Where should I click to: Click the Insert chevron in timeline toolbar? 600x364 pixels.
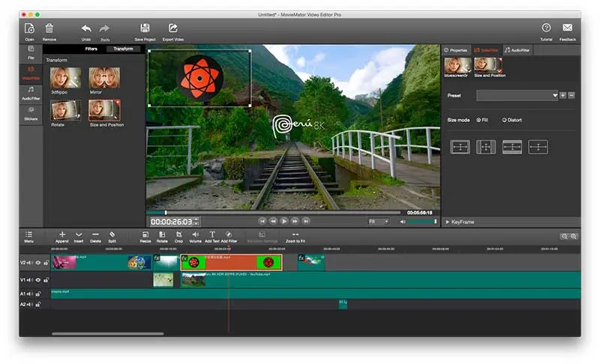click(x=79, y=234)
